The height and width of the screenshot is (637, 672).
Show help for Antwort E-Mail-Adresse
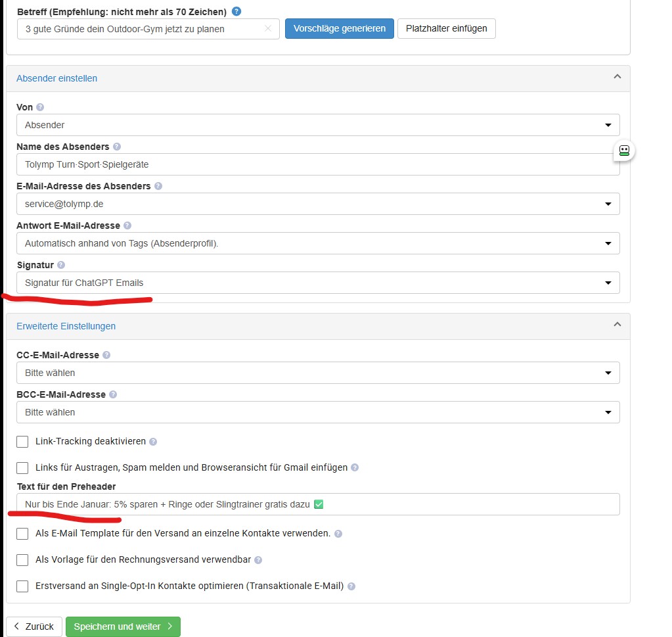(127, 225)
